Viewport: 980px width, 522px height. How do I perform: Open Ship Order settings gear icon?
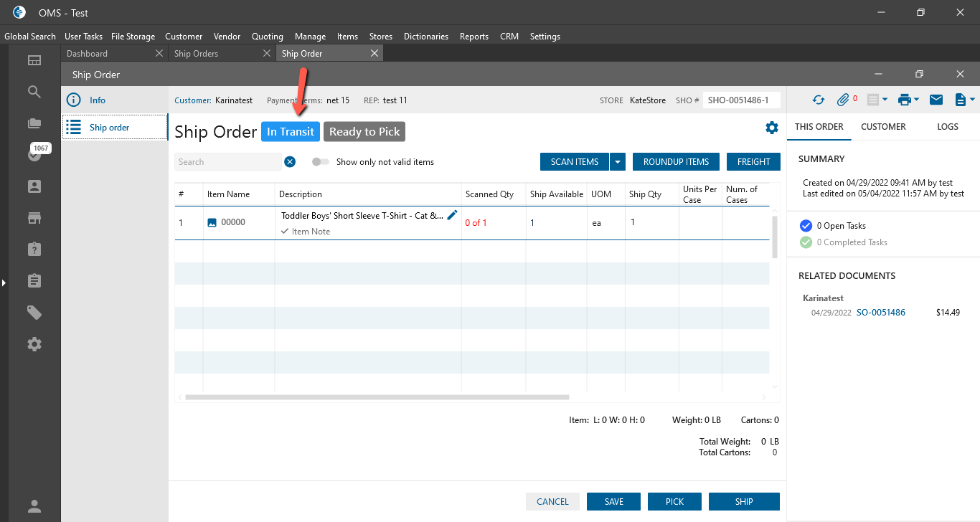pos(771,128)
